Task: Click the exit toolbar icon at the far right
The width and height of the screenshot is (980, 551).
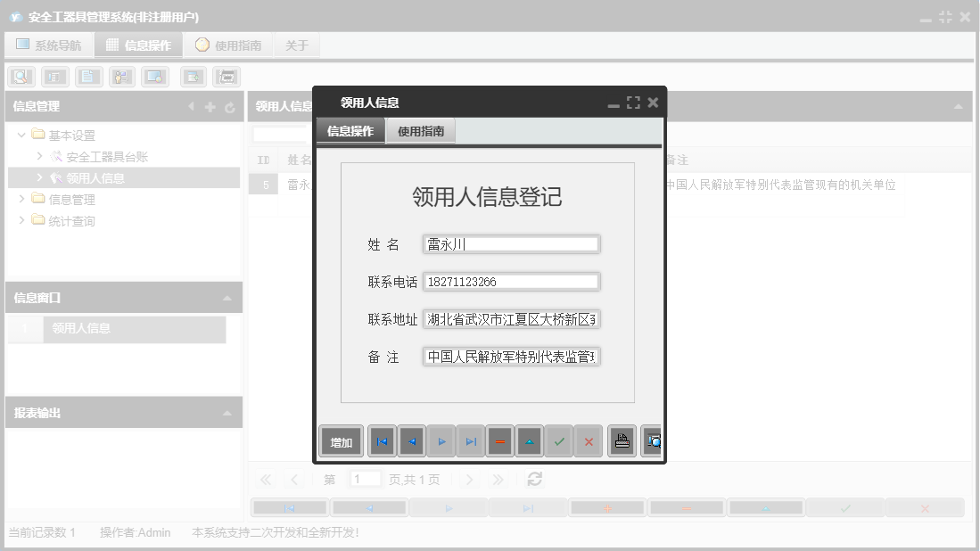Action: [226, 76]
